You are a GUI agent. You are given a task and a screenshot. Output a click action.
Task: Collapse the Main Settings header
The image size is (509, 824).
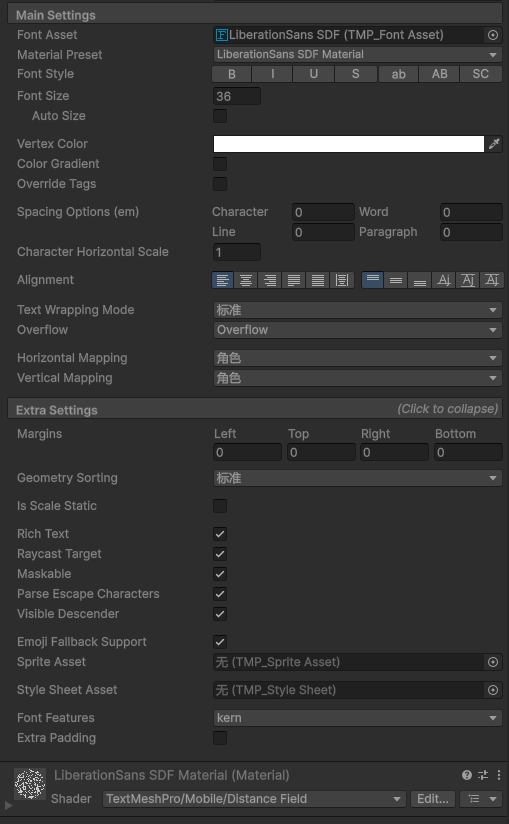tap(254, 15)
